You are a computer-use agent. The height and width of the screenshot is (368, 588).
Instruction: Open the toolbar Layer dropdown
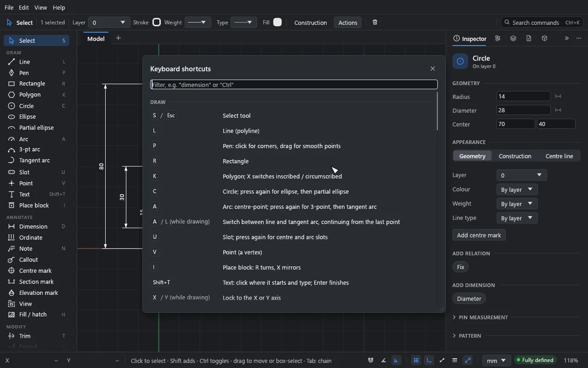[109, 23]
